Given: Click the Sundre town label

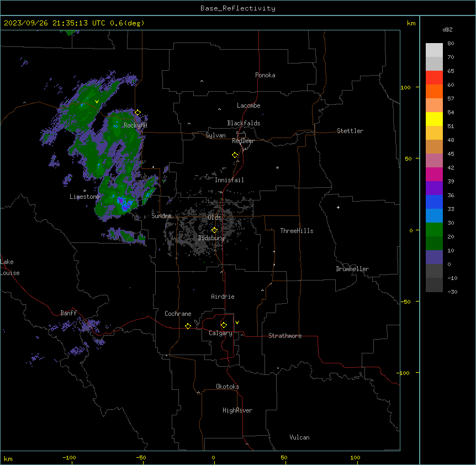Looking at the screenshot, I should (x=161, y=216).
